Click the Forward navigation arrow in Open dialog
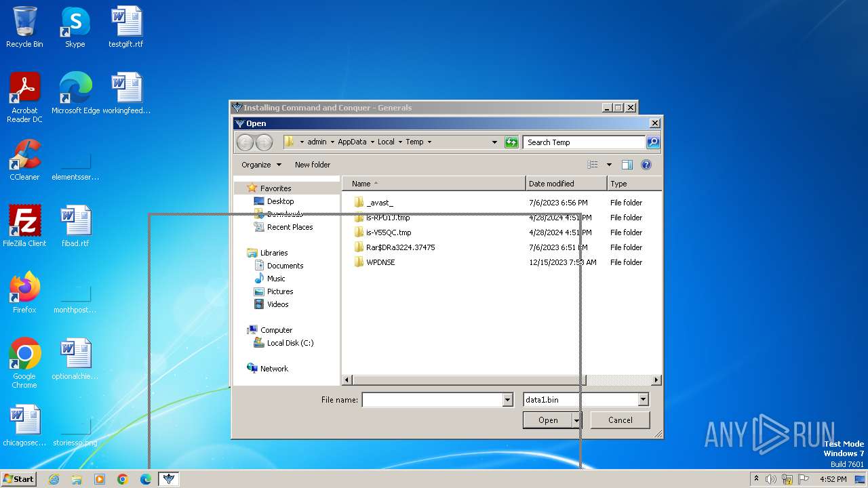 pos(264,142)
